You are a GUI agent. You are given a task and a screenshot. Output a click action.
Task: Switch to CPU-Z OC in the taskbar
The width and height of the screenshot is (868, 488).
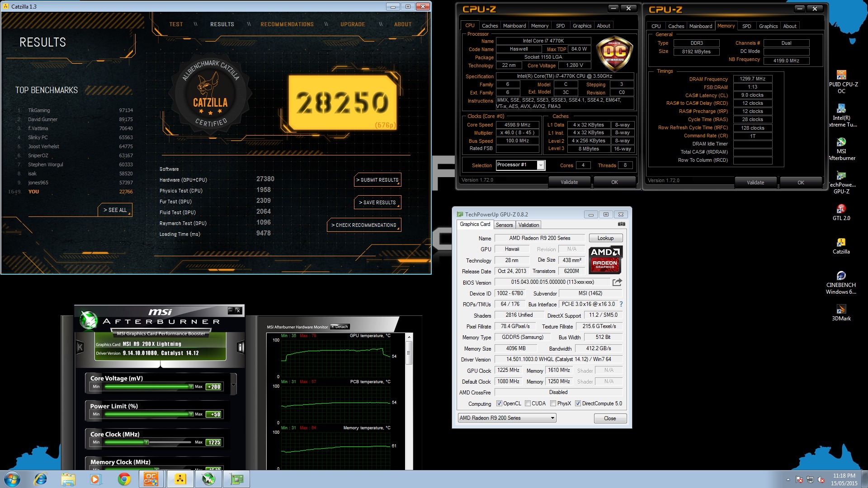point(151,479)
